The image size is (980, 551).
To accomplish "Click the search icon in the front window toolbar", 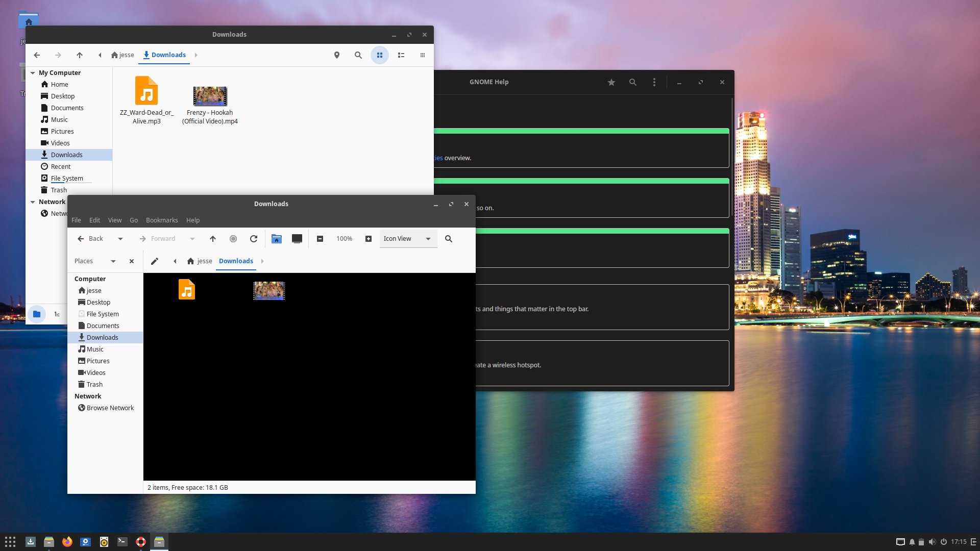I will (x=449, y=239).
